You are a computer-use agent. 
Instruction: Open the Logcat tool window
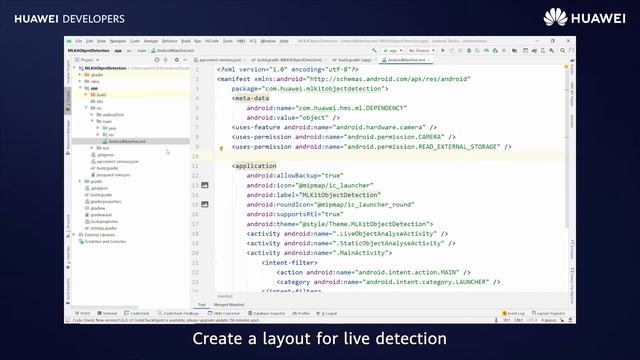327,313
